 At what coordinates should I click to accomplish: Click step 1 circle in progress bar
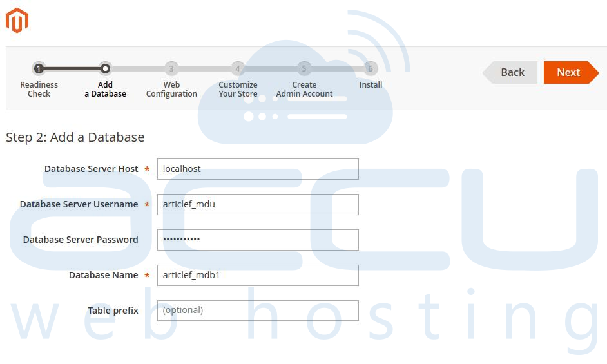tap(38, 68)
